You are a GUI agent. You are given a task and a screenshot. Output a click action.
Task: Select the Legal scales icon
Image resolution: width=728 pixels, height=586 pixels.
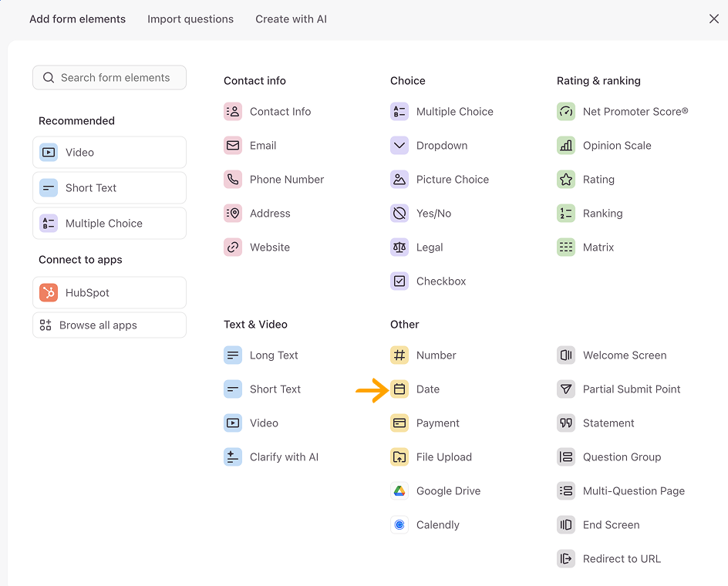(x=399, y=247)
